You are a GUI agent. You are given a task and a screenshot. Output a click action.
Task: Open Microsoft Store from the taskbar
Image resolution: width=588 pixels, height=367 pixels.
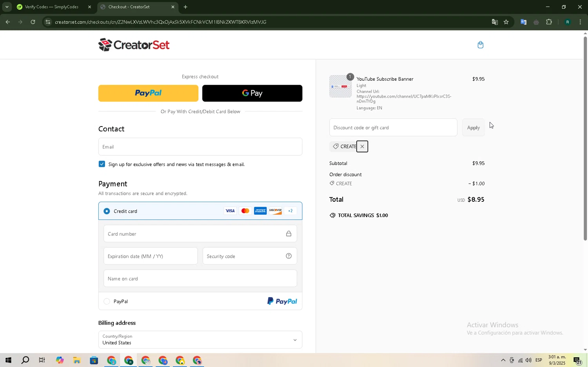click(94, 360)
